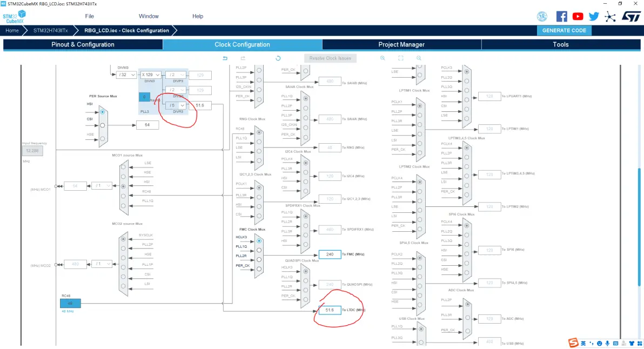Open the DIVM3 /32 divider dropdown
The height and width of the screenshot is (349, 644).
(x=126, y=75)
